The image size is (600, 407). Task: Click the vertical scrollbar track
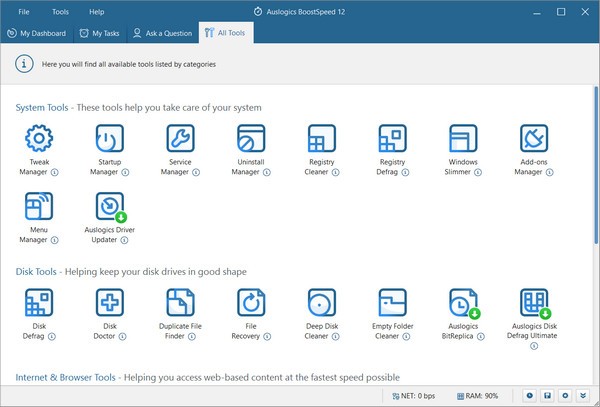point(594,300)
